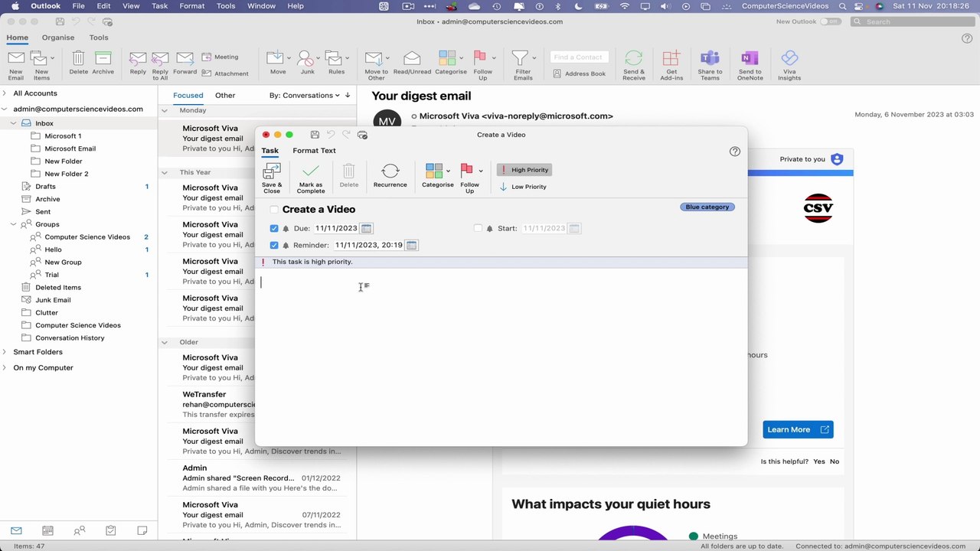Switch to Notes view in bottom bar
980x551 pixels.
click(x=142, y=530)
